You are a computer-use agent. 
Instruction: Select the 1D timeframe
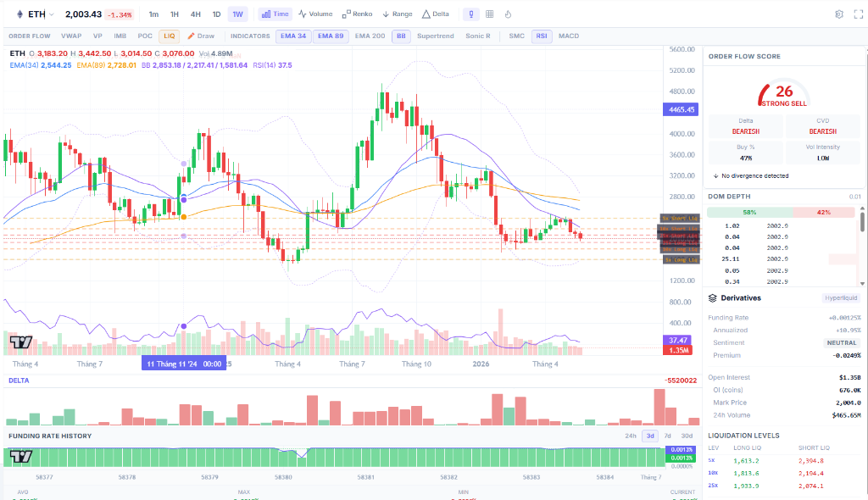(x=216, y=14)
